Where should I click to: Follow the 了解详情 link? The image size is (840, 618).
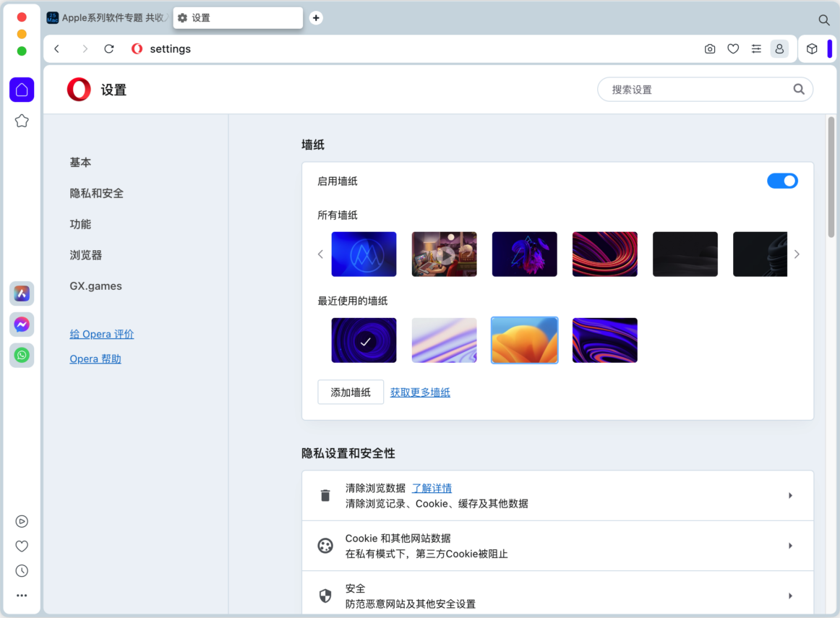pos(432,489)
